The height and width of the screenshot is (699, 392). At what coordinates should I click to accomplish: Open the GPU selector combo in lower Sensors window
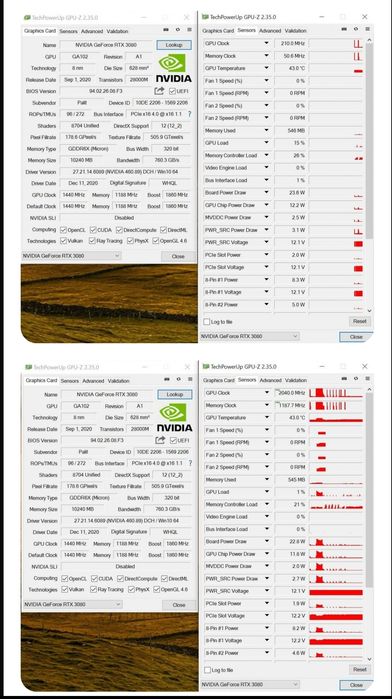(x=250, y=684)
